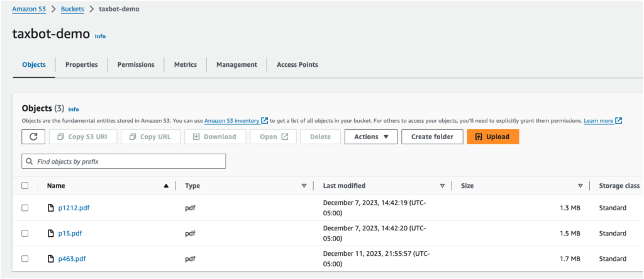
Task: Click Info link beside taxbot-demo title
Action: (100, 36)
